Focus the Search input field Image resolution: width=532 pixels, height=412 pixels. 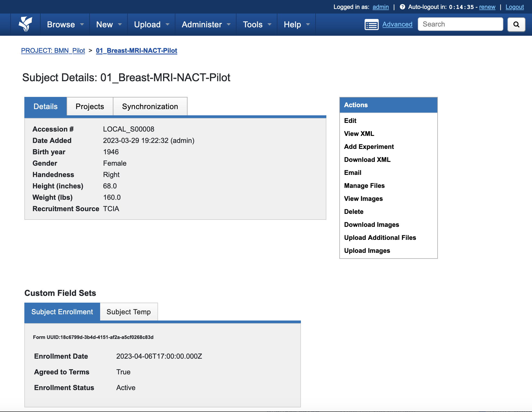click(460, 24)
